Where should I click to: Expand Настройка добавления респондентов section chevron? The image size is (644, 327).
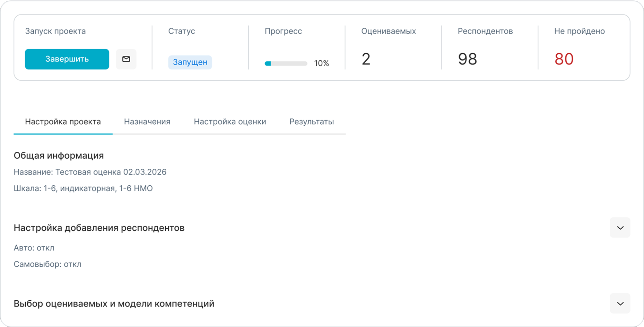[620, 228]
